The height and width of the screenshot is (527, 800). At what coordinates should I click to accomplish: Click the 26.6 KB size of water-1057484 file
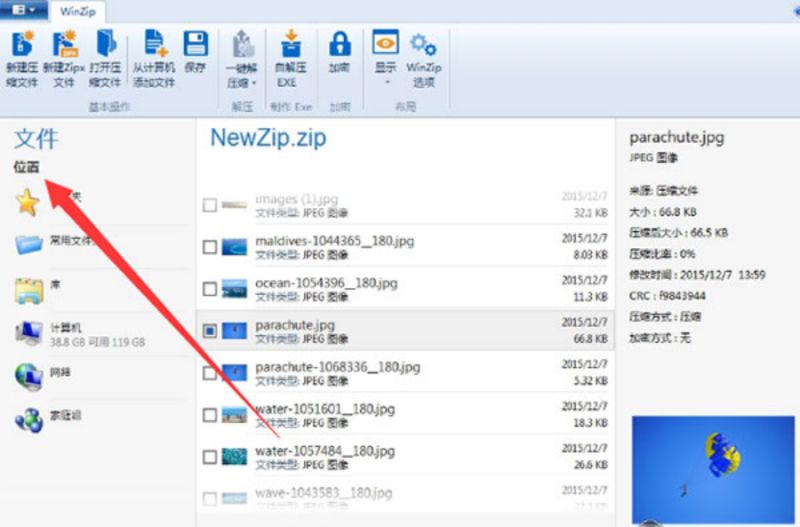coord(590,464)
